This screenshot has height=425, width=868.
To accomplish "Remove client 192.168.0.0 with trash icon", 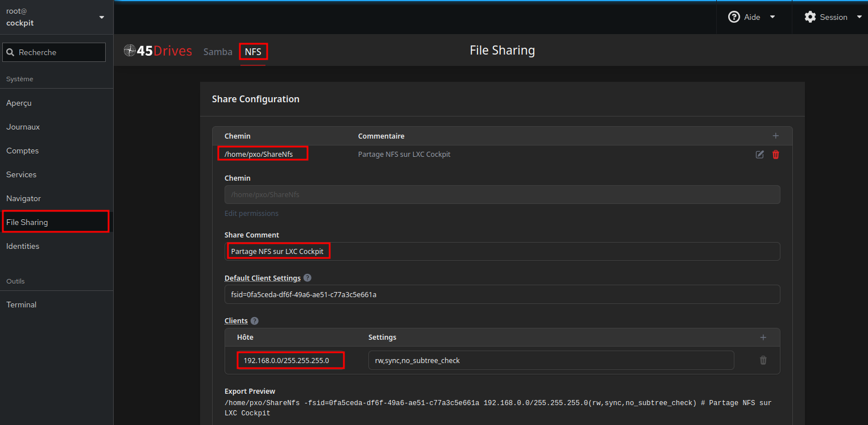I will click(x=763, y=360).
